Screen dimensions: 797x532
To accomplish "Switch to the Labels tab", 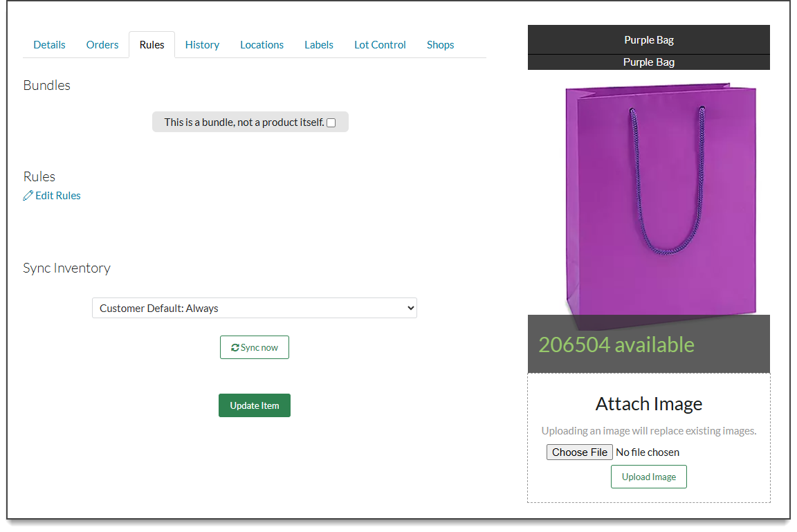I will (x=318, y=45).
